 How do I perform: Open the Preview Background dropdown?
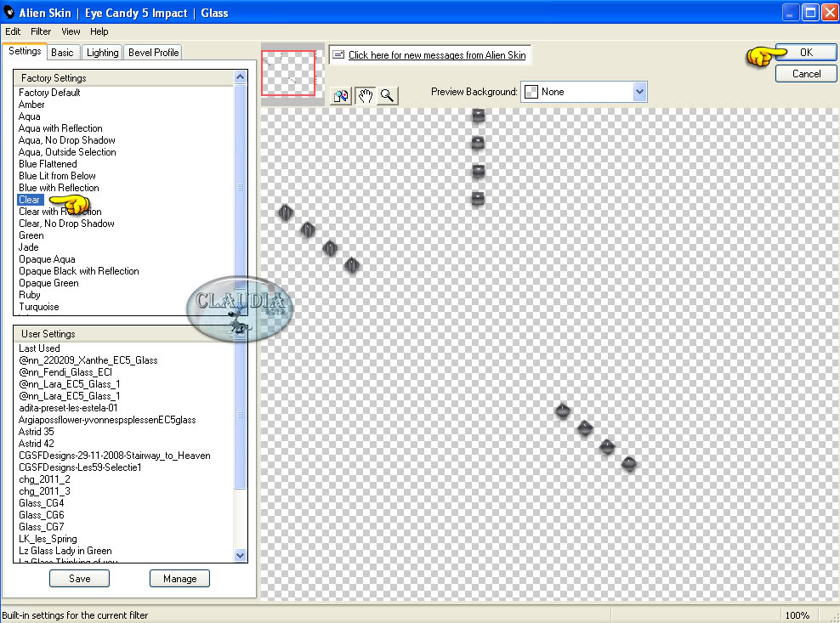pos(639,92)
